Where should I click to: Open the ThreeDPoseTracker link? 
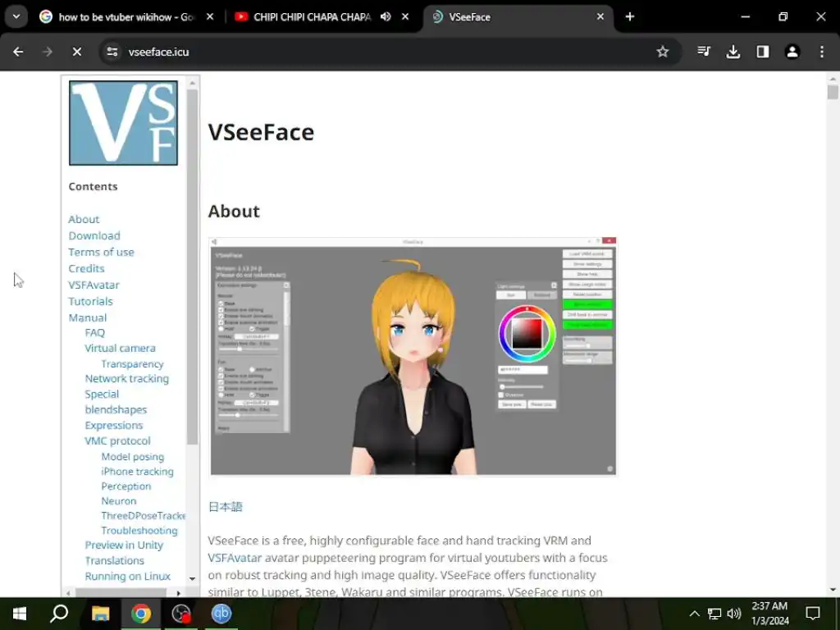(x=144, y=515)
